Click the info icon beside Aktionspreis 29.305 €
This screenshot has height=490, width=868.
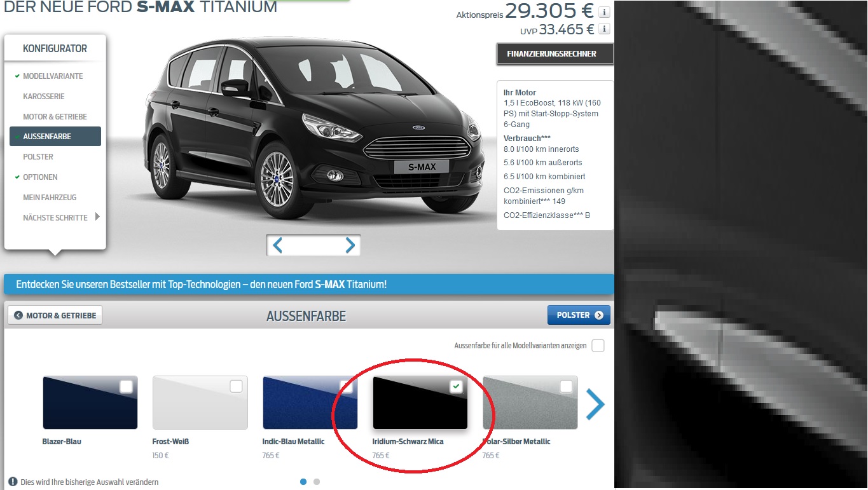604,12
